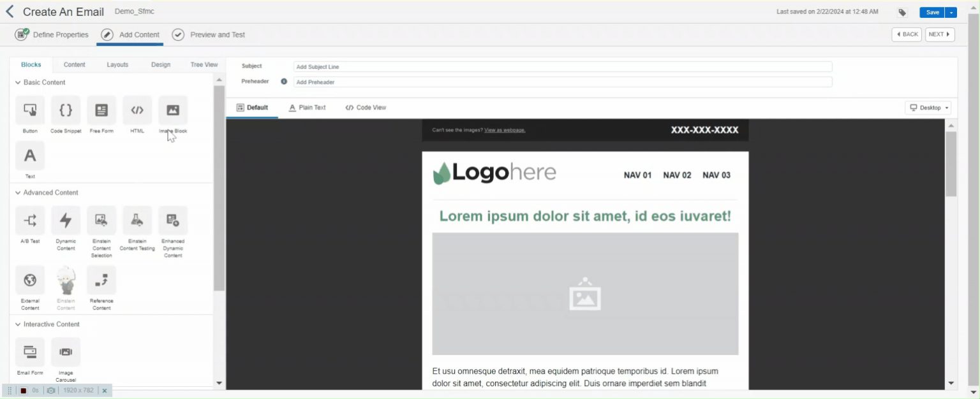Click the tag icon next to Save
The image size is (980, 399).
point(902,12)
